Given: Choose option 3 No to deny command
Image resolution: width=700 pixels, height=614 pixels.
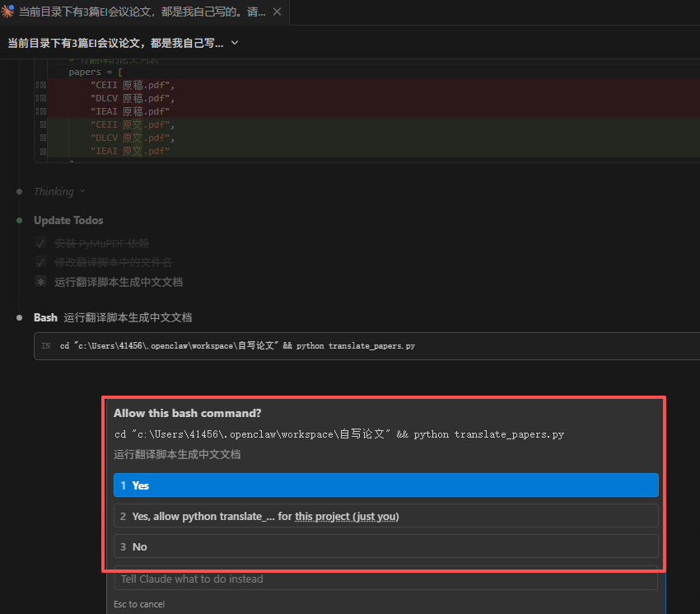Looking at the screenshot, I should [386, 546].
